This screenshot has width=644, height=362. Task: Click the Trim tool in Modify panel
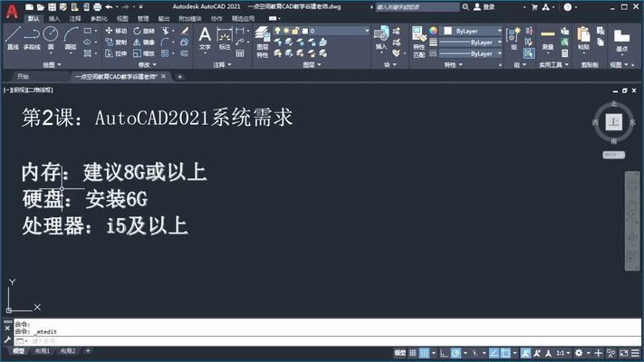coord(166,31)
